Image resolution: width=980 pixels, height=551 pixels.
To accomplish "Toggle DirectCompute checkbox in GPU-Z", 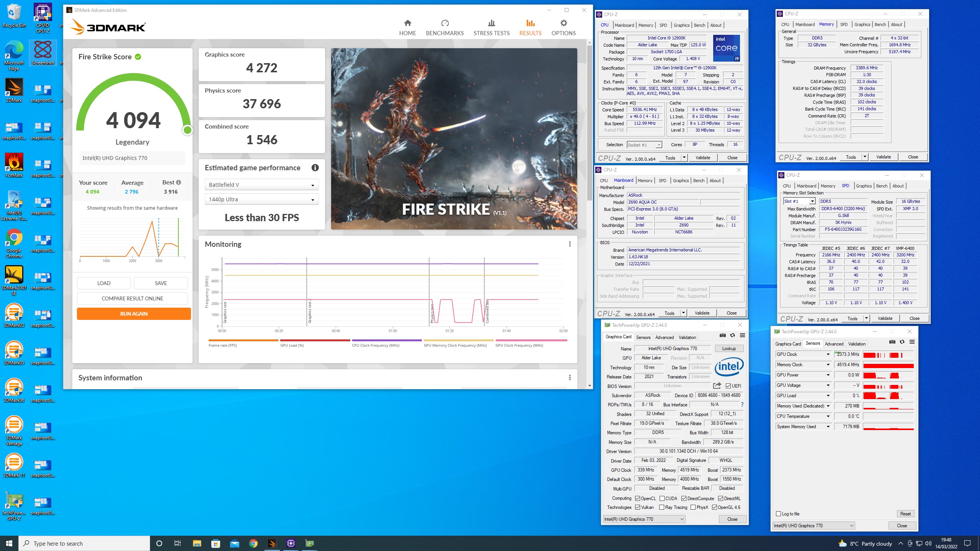I will (x=684, y=499).
